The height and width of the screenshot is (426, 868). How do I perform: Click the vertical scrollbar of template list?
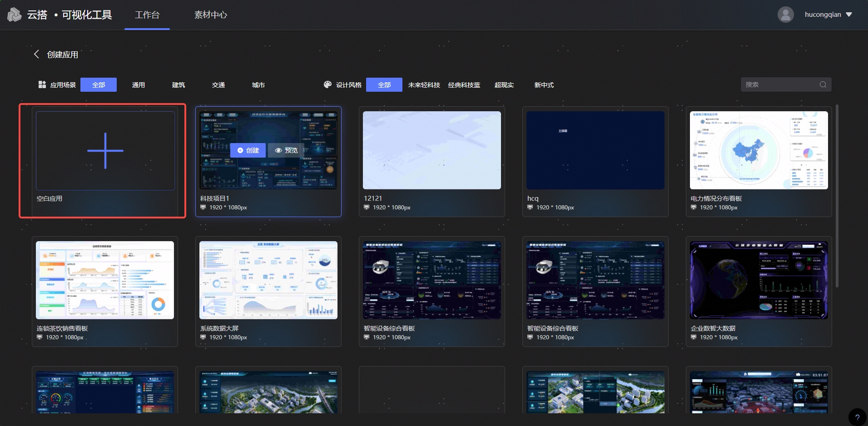click(837, 196)
